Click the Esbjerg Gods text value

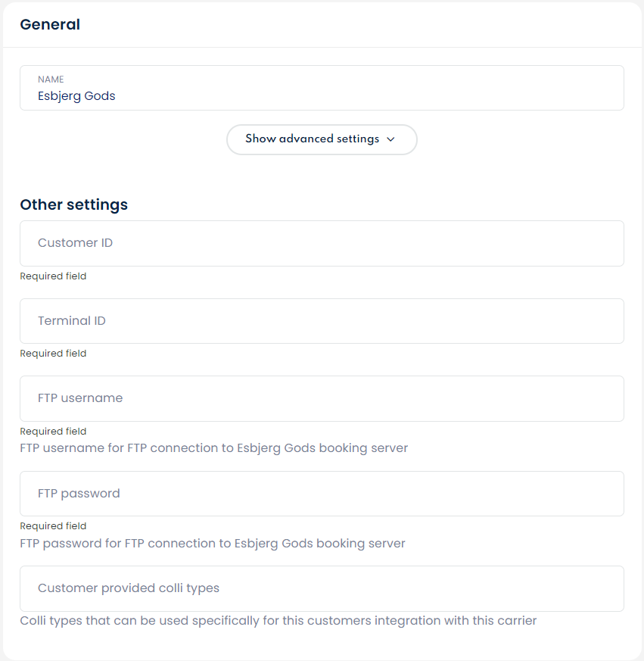76,96
